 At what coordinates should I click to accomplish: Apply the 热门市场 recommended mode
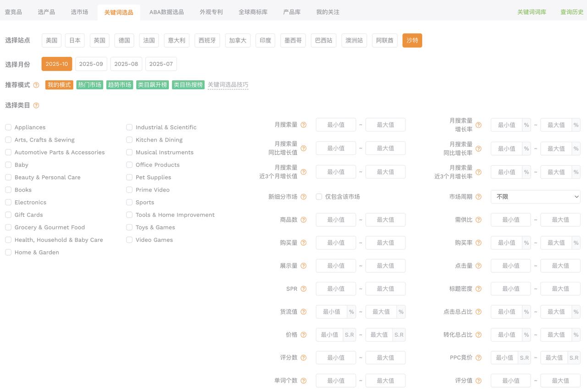pyautogui.click(x=89, y=85)
